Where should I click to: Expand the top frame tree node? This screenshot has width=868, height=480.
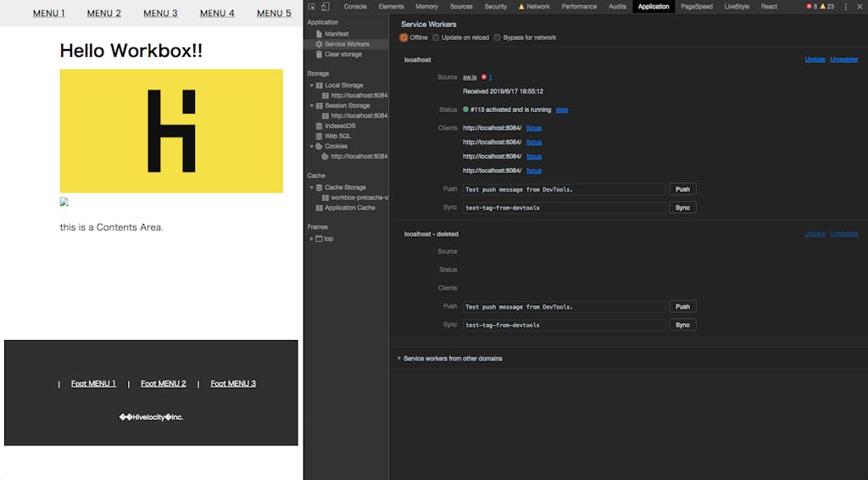(312, 238)
